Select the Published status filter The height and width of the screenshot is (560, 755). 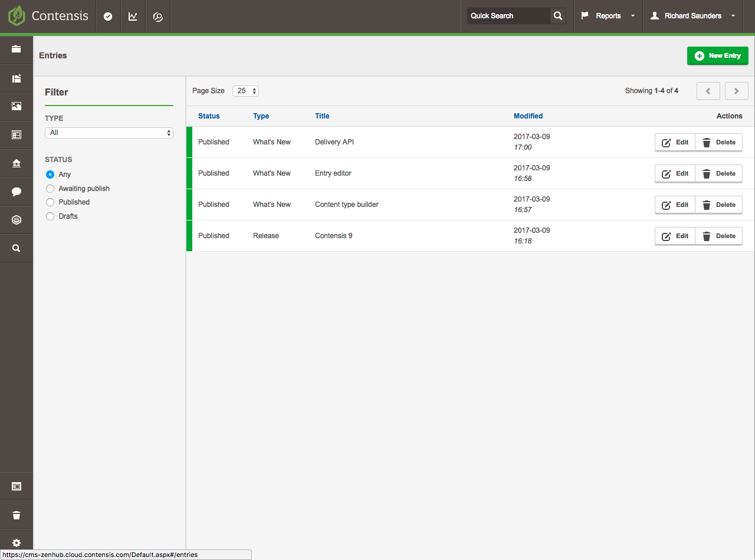[50, 202]
